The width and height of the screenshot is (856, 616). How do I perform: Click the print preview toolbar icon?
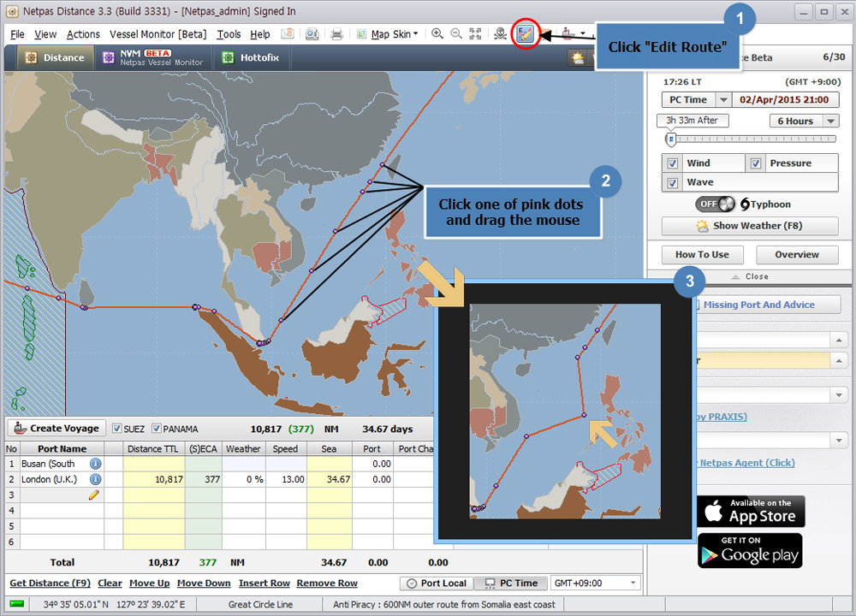click(x=312, y=34)
